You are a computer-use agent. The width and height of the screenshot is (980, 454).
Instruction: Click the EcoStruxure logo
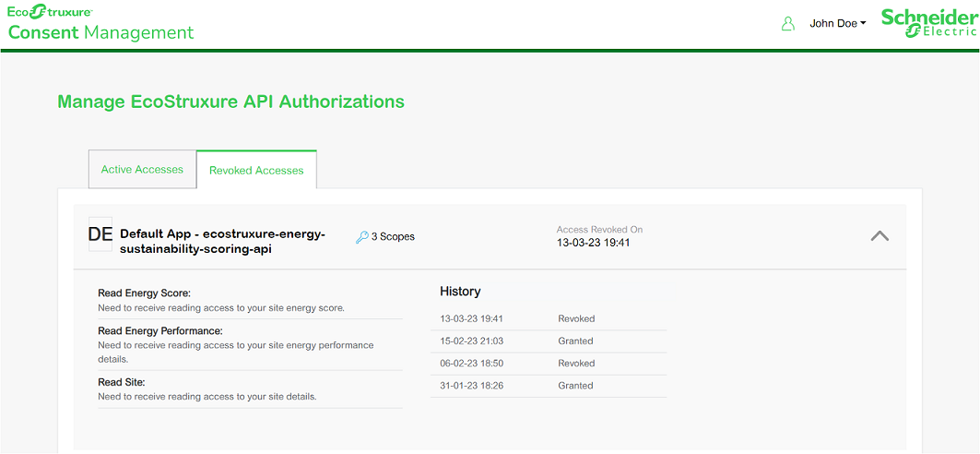tap(50, 11)
